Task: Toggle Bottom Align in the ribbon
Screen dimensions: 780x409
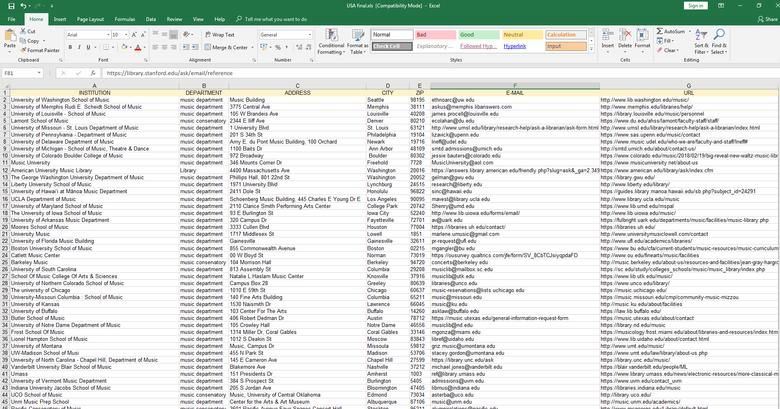Action: point(173,35)
